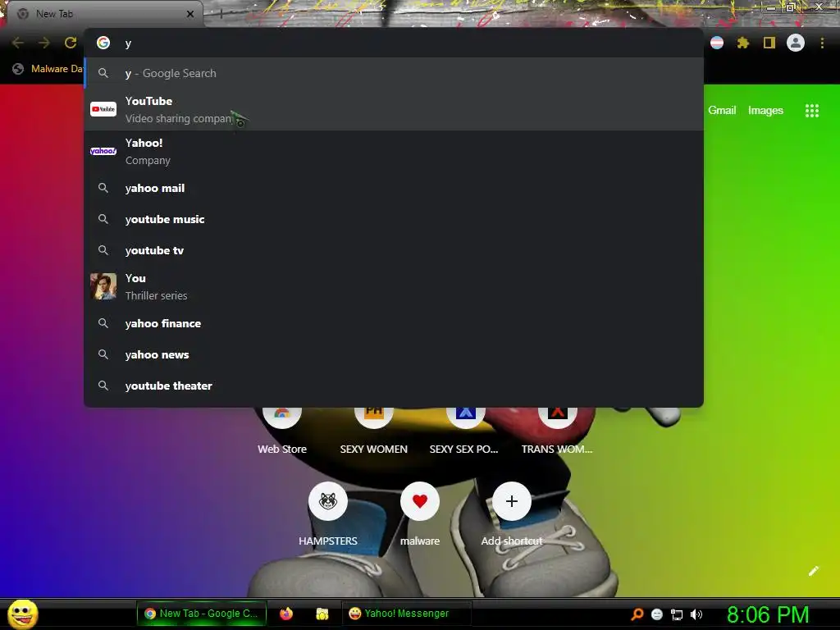The width and height of the screenshot is (840, 630).
Task: Go forward using the forward arrow
Action: tap(44, 43)
